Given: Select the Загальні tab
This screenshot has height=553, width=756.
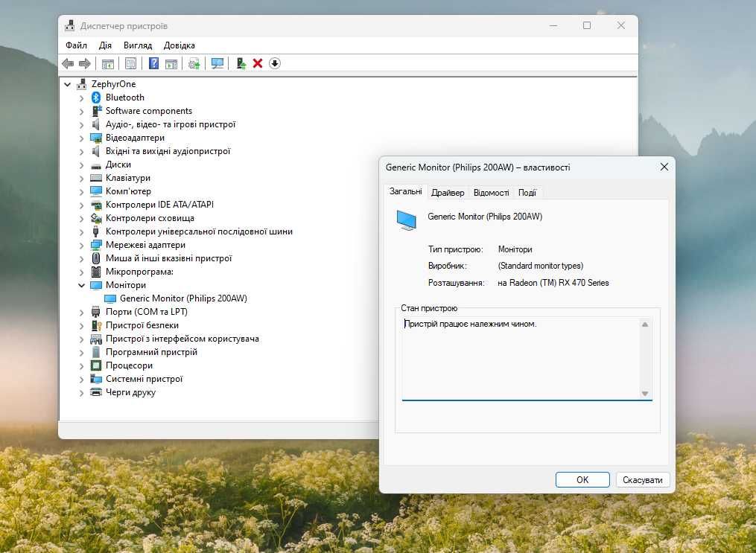Looking at the screenshot, I should pos(405,191).
